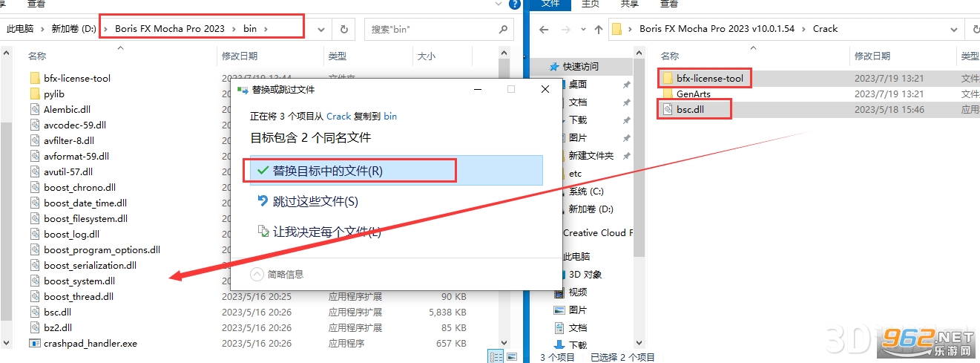Open the 文件 tab in Crack window
980x363 pixels.
[x=550, y=4]
